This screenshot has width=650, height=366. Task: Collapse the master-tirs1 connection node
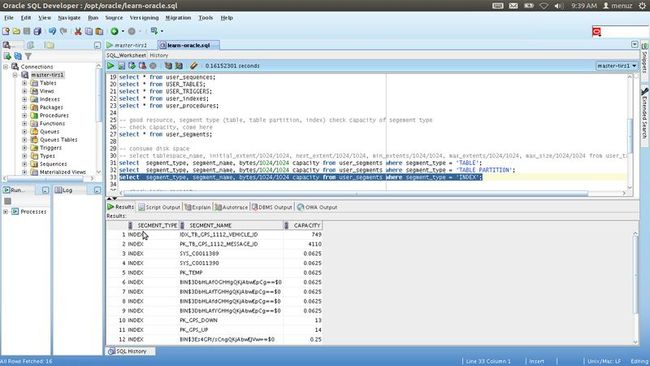coord(15,75)
